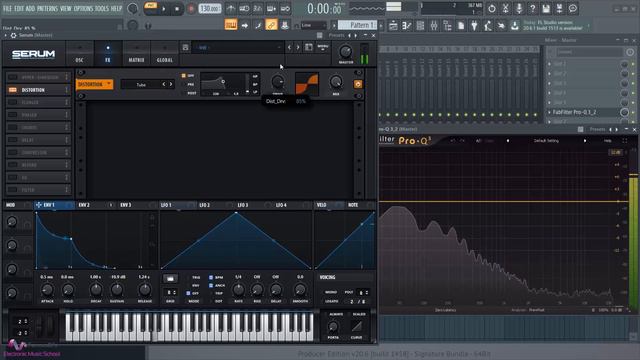Select next distortion type after Tube
The image size is (640, 360).
click(x=171, y=84)
